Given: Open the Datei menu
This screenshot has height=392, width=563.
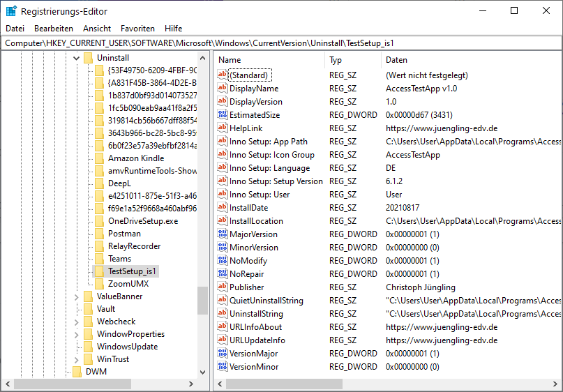Looking at the screenshot, I should tap(15, 29).
